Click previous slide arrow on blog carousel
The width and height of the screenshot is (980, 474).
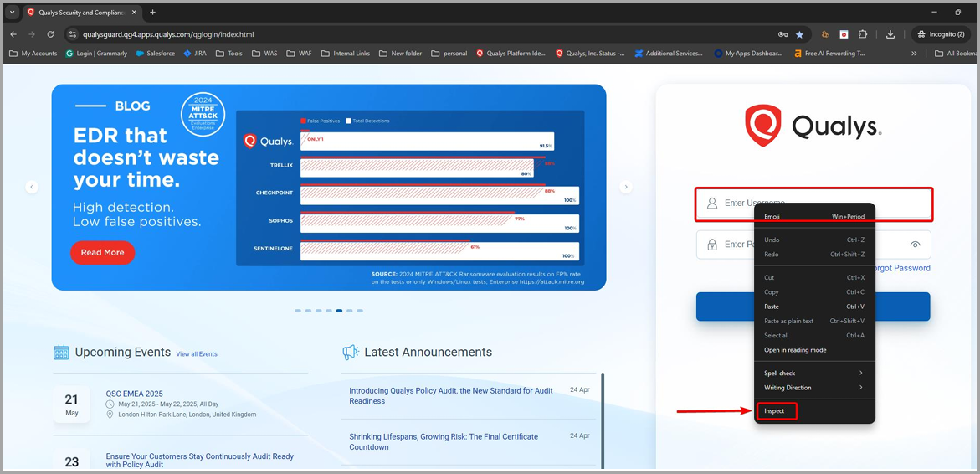(x=32, y=187)
